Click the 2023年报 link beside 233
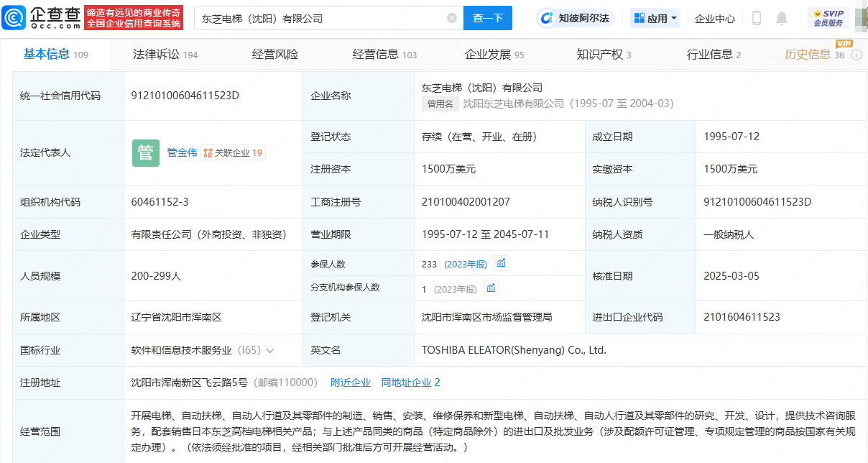 466,264
